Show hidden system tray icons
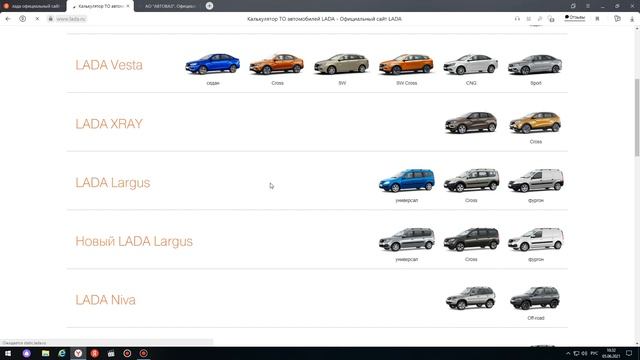 coord(568,353)
